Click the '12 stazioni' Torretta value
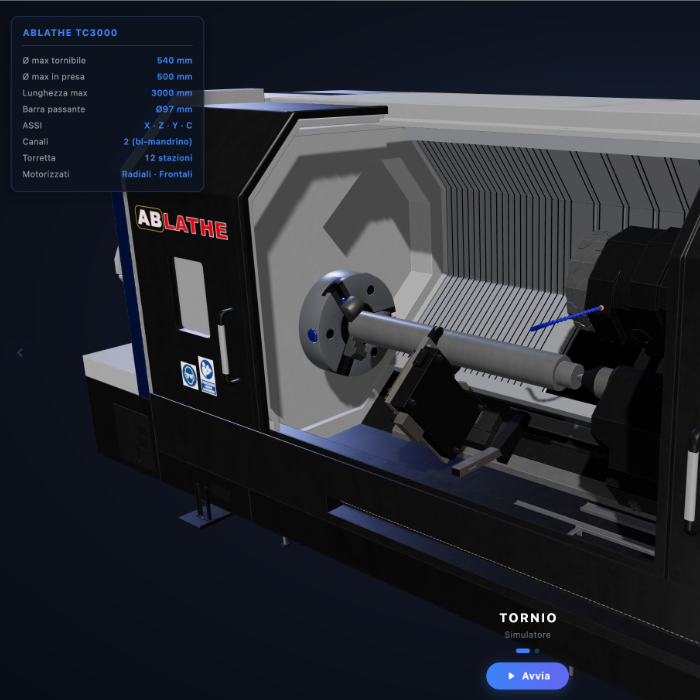700x700 pixels. [x=169, y=158]
